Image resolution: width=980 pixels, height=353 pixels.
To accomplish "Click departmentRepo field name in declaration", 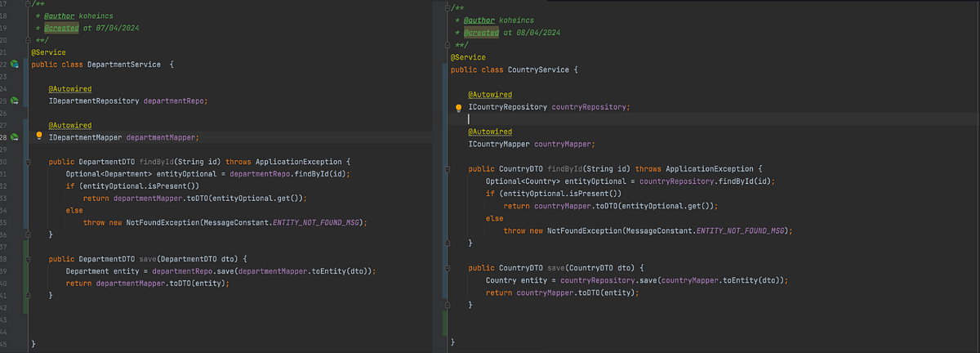I will (175, 101).
